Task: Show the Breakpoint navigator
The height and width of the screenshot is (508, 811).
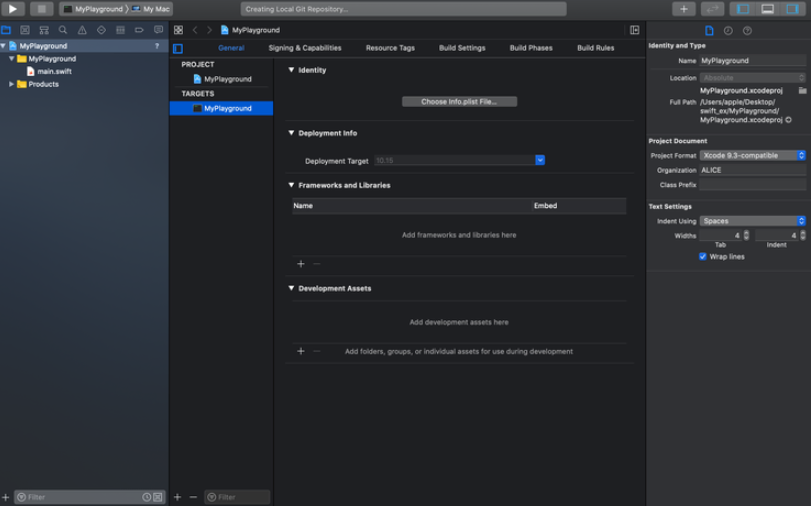Action: coord(139,30)
